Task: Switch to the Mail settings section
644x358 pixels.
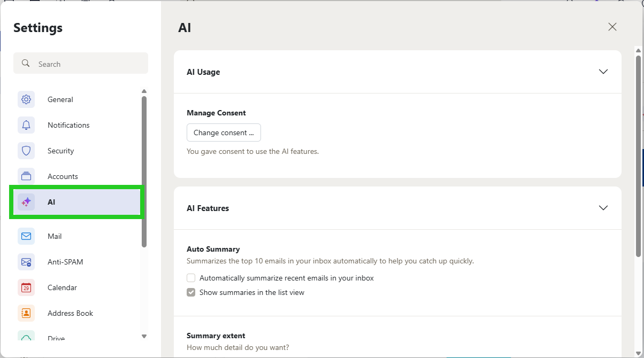Action: click(x=54, y=236)
